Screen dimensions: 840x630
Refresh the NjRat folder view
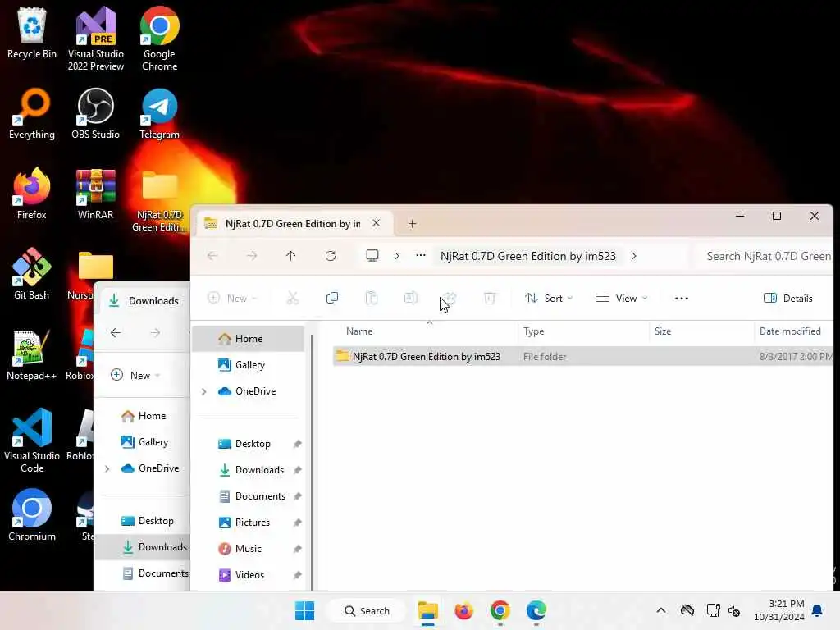pyautogui.click(x=331, y=256)
